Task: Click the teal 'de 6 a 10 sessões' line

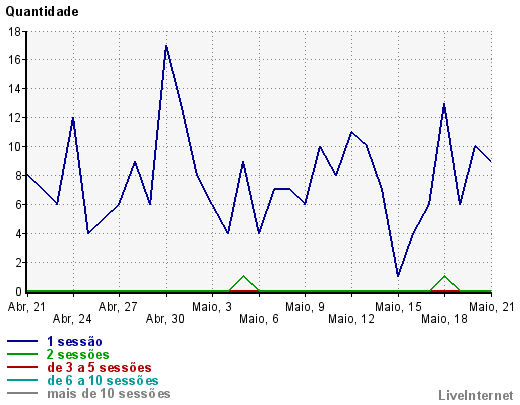Action: pyautogui.click(x=22, y=380)
